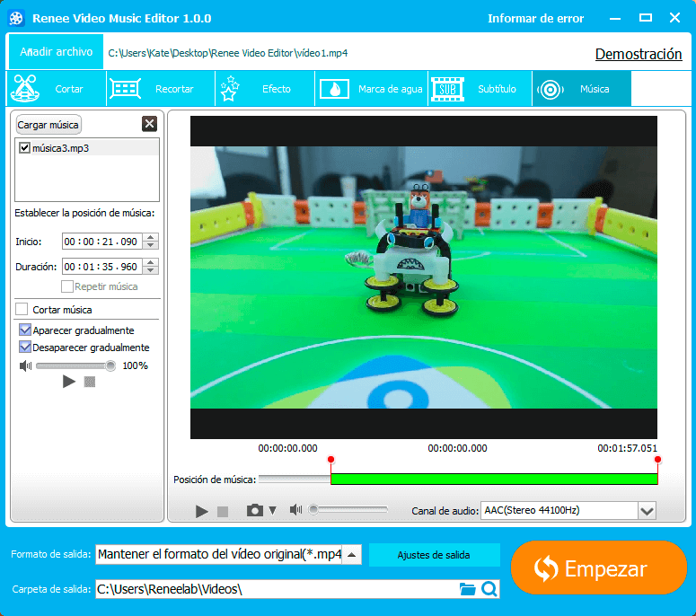Uncheck Aparecer gradualmente
Screen dimensions: 696x616
[25, 330]
